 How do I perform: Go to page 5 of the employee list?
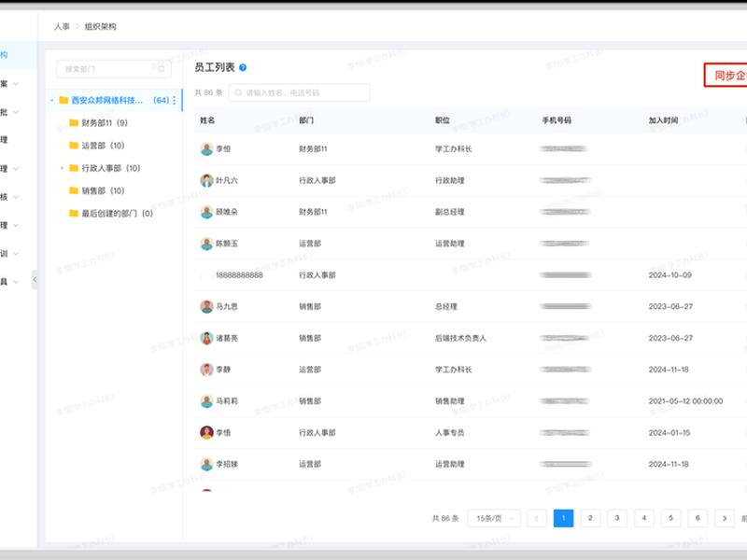point(670,518)
